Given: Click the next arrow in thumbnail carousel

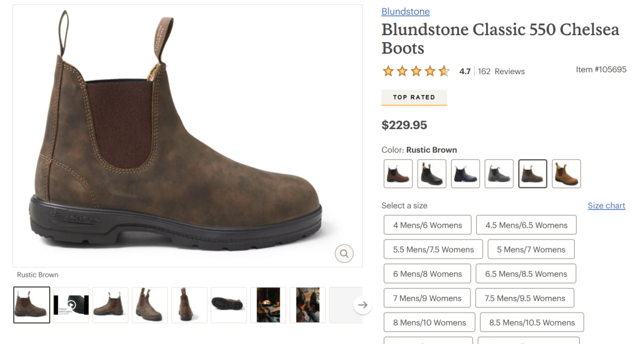Looking at the screenshot, I should click(362, 305).
